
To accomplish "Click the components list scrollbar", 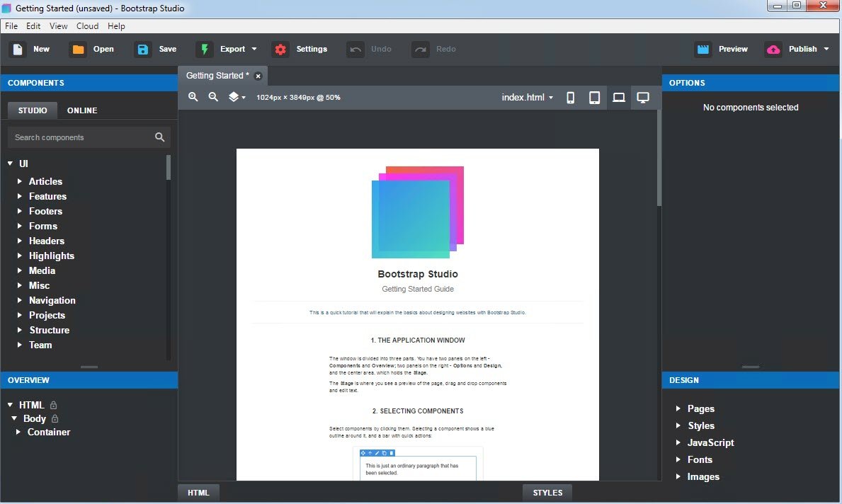I will click(x=169, y=168).
